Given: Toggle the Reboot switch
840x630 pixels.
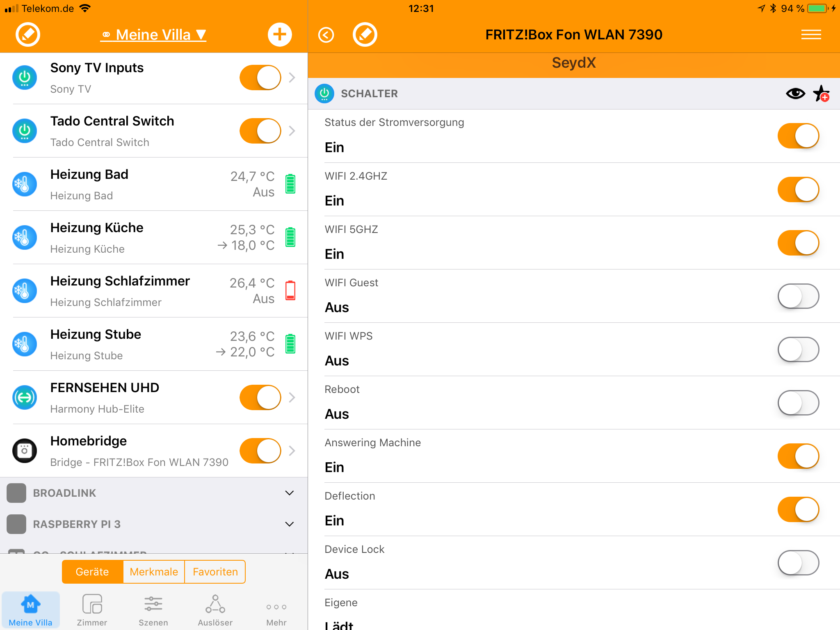Looking at the screenshot, I should tap(798, 403).
